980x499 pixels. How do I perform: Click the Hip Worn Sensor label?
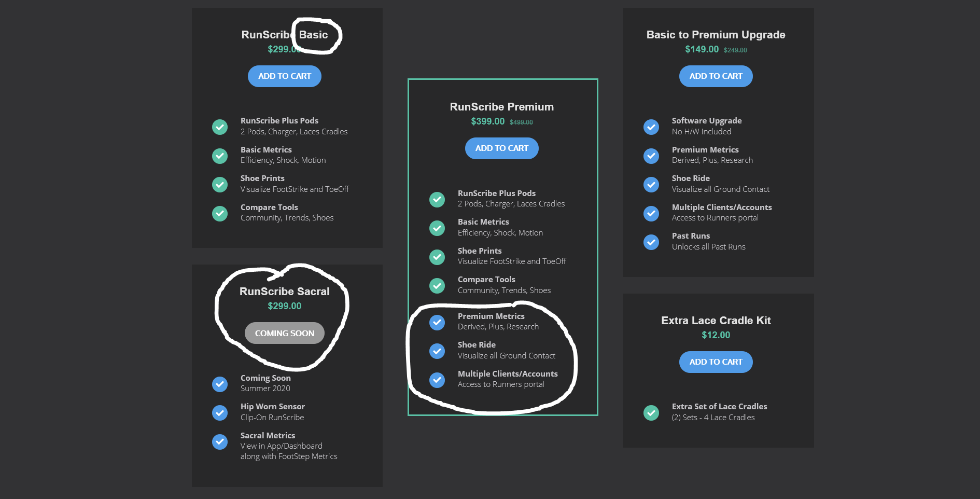(x=273, y=407)
